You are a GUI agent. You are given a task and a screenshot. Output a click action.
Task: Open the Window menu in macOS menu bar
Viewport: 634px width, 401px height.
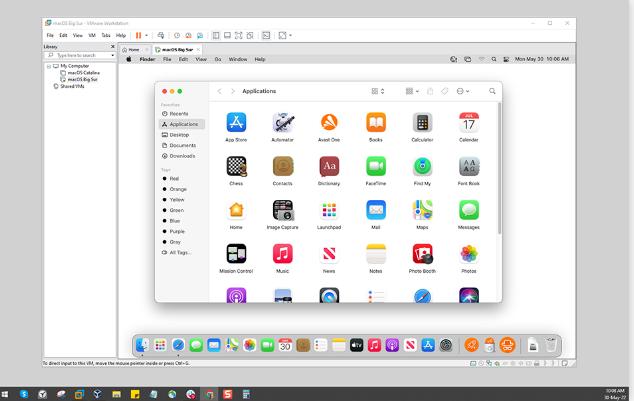coord(238,59)
